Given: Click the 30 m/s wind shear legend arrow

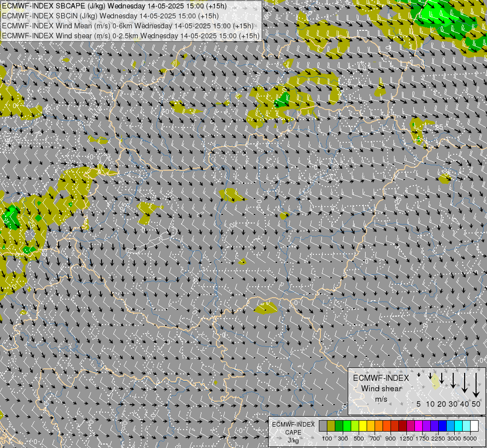Looking at the screenshot, I should [453, 380].
